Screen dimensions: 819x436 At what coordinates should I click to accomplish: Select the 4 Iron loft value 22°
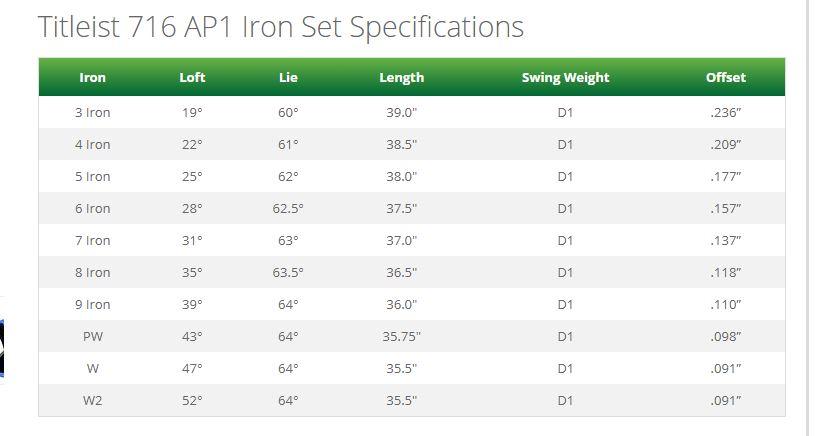pos(192,145)
